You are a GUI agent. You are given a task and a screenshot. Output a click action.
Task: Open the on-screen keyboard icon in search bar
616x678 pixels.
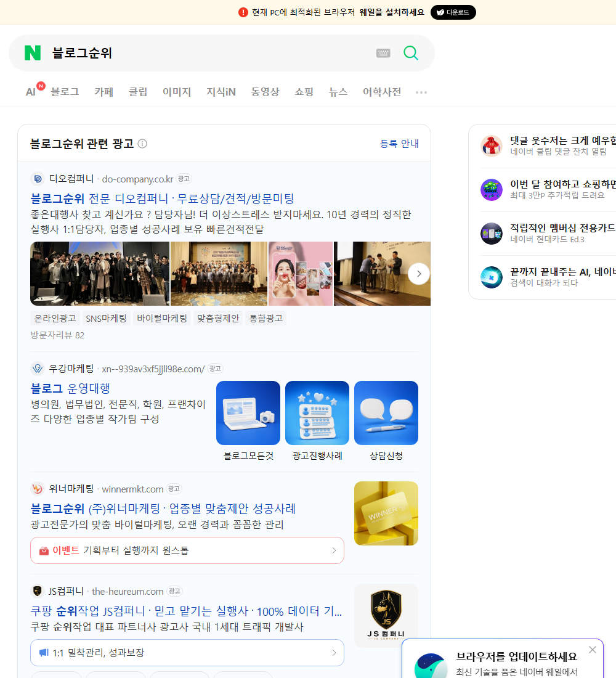[x=383, y=53]
